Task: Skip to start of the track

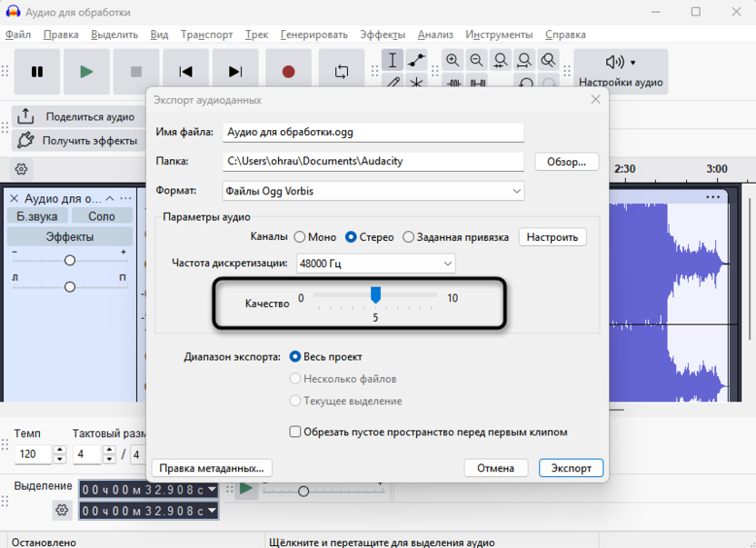Action: tap(185, 72)
